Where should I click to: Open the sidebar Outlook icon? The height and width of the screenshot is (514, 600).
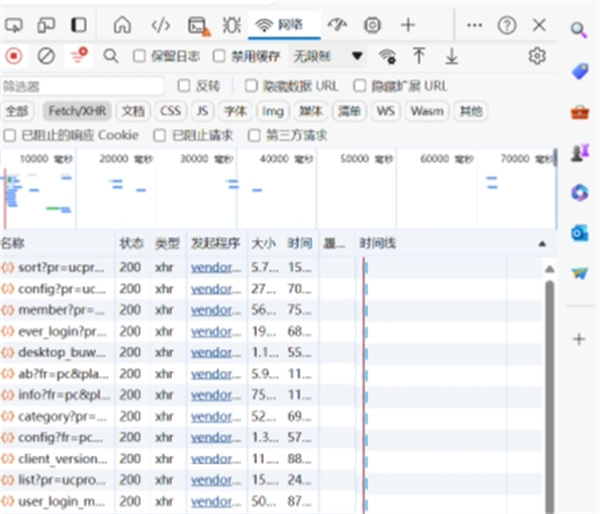tap(579, 233)
